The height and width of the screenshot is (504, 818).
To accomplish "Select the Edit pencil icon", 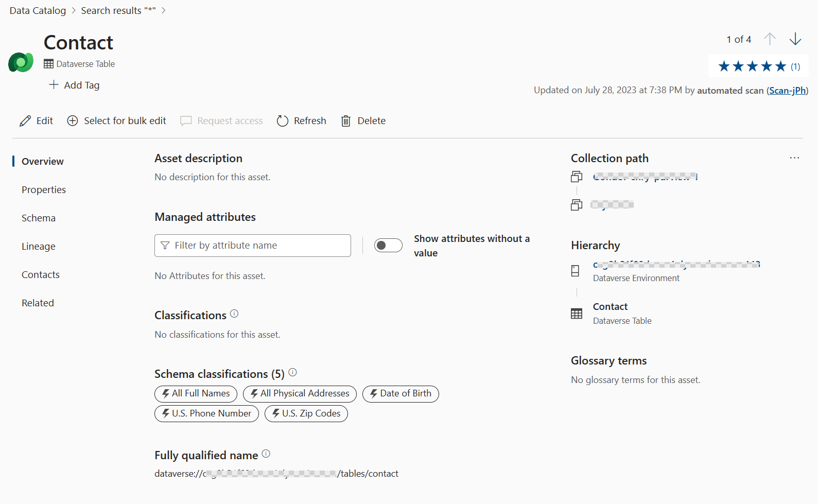I will [x=25, y=120].
